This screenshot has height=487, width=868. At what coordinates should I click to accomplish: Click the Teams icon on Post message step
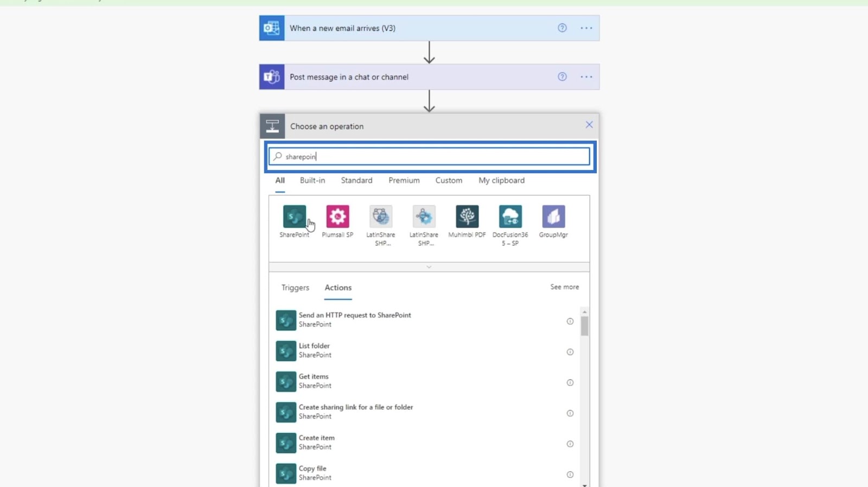click(272, 77)
